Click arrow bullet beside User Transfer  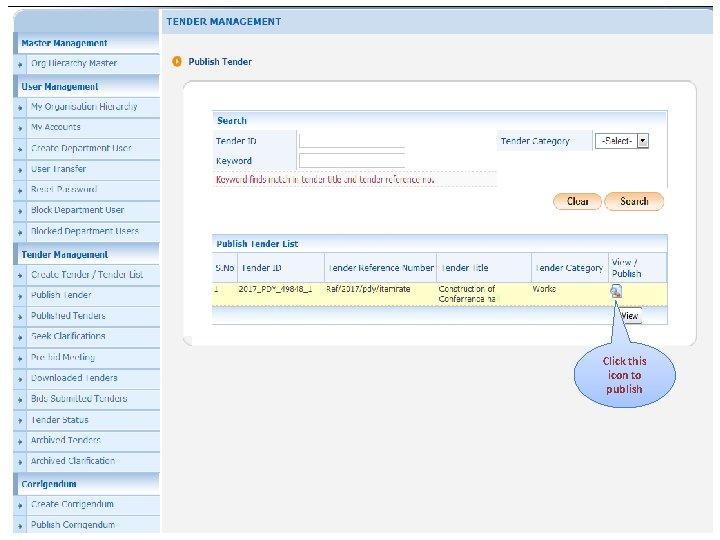(x=20, y=170)
